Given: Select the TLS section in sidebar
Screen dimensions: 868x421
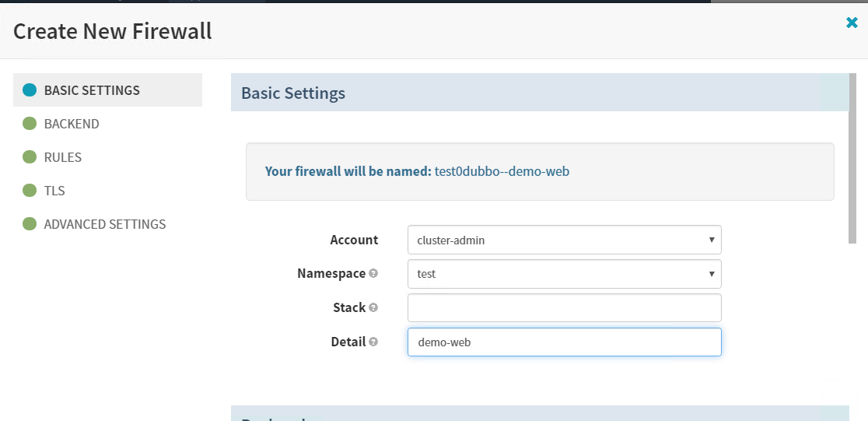Looking at the screenshot, I should [54, 191].
